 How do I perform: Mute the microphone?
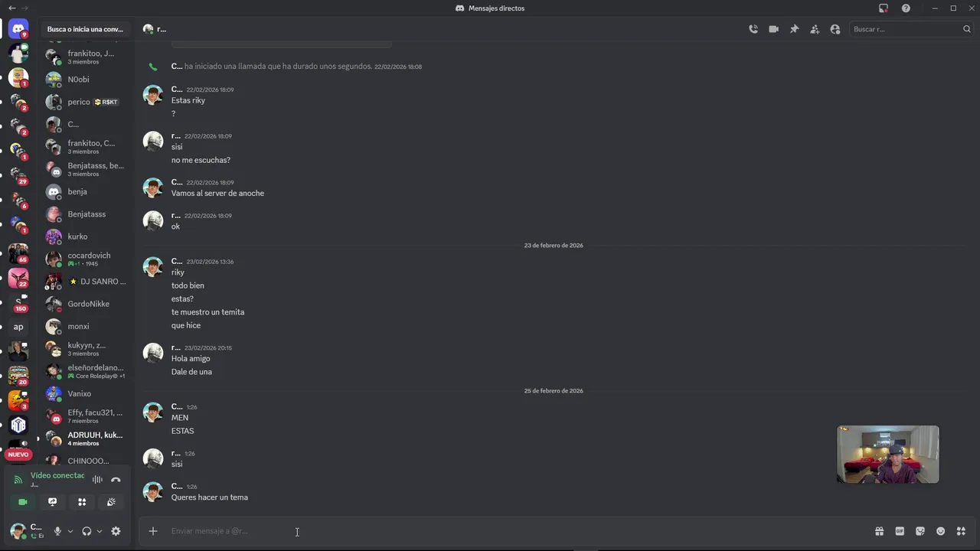click(57, 531)
